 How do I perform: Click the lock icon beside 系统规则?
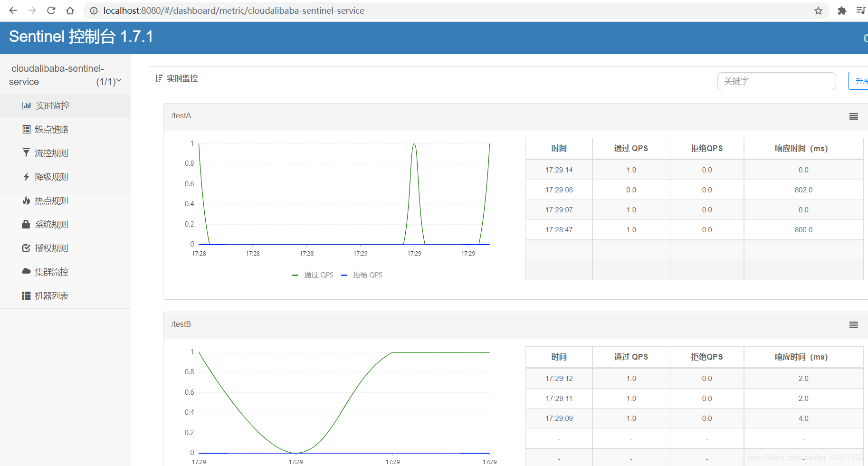(x=26, y=224)
